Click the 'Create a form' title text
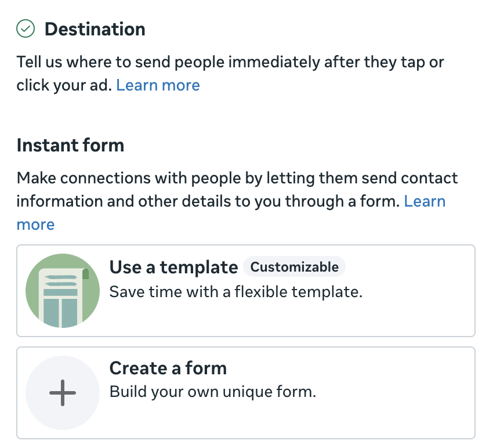The width and height of the screenshot is (493, 448). 168,368
